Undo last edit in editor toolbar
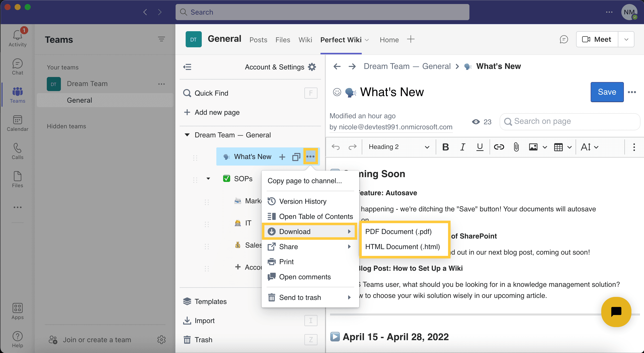The image size is (644, 353). tap(336, 147)
